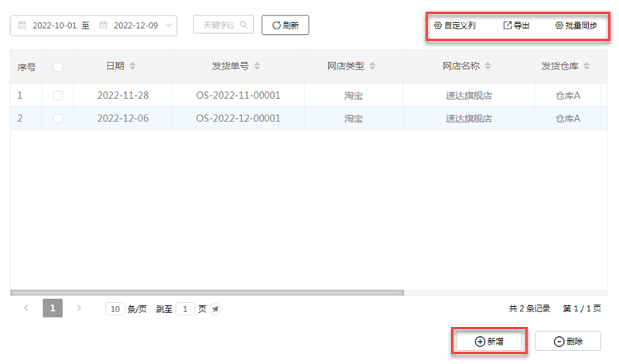Click 共 2 条记录 record count

[x=529, y=308]
